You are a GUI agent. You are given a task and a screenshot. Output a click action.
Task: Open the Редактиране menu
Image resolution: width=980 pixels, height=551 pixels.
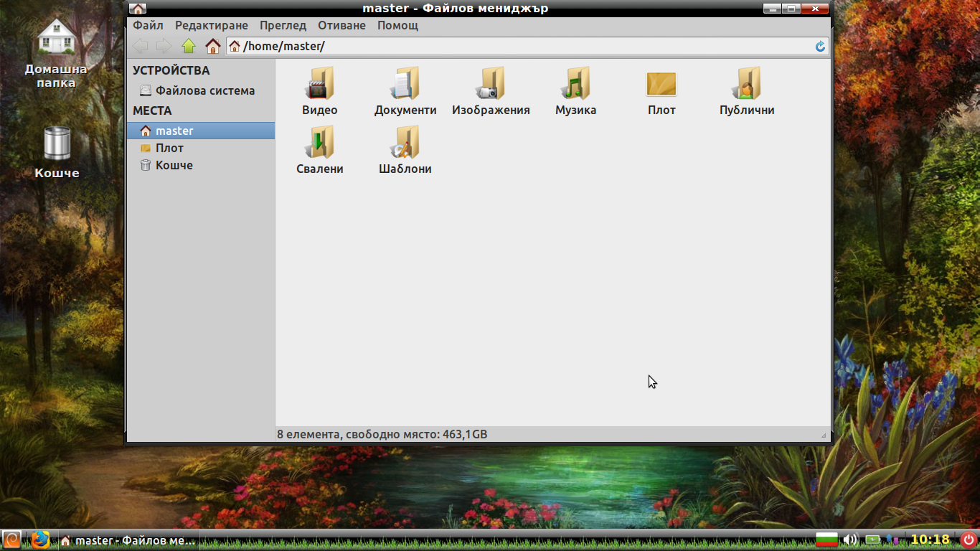(x=212, y=25)
